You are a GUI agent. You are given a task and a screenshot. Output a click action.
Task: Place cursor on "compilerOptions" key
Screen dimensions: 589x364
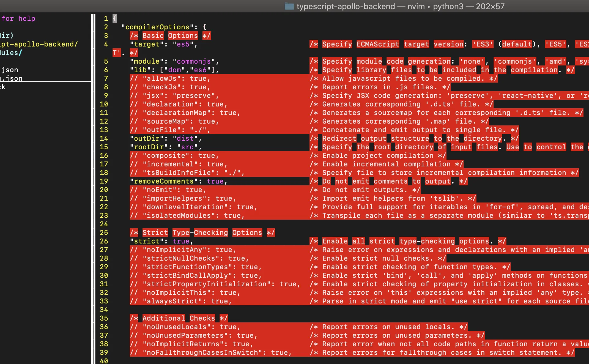[157, 27]
